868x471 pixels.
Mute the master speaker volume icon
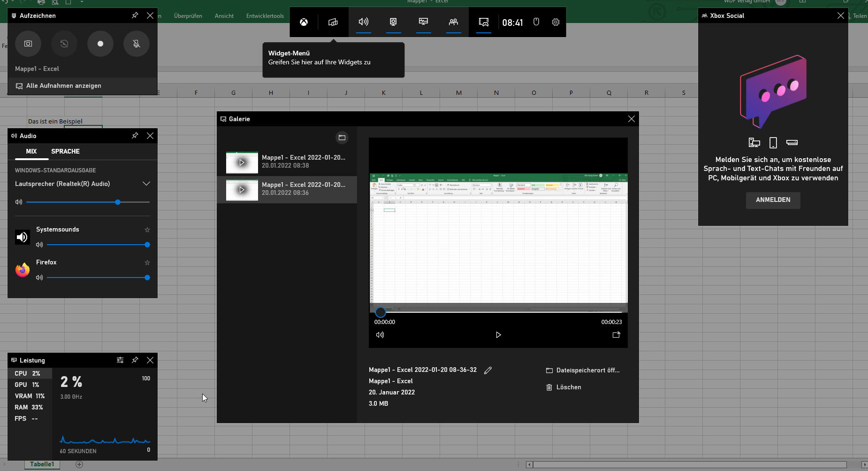click(x=19, y=202)
